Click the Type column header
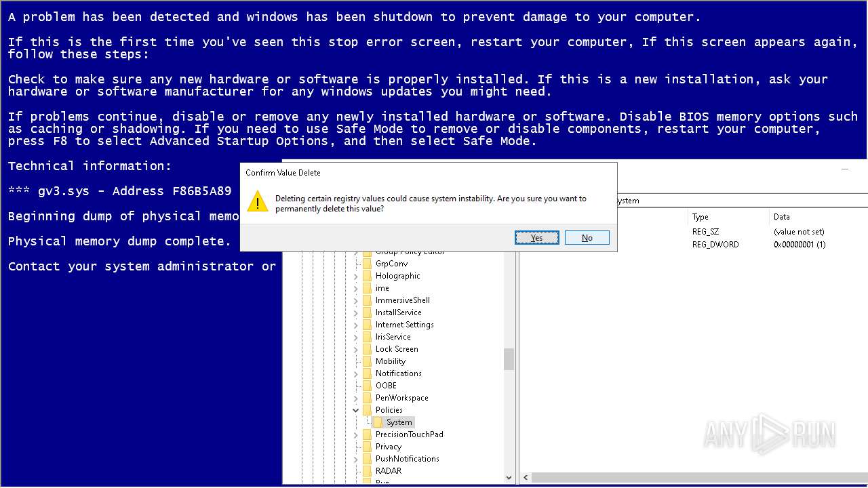 coord(728,217)
